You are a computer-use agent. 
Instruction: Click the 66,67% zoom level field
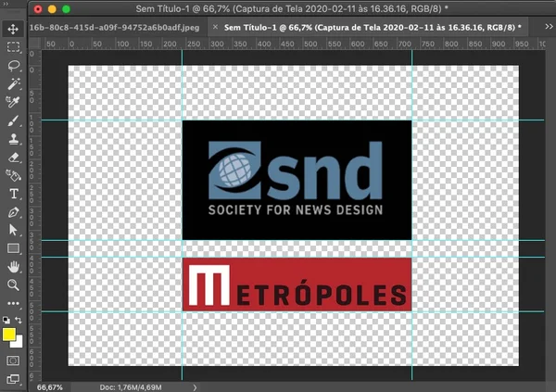(50, 387)
